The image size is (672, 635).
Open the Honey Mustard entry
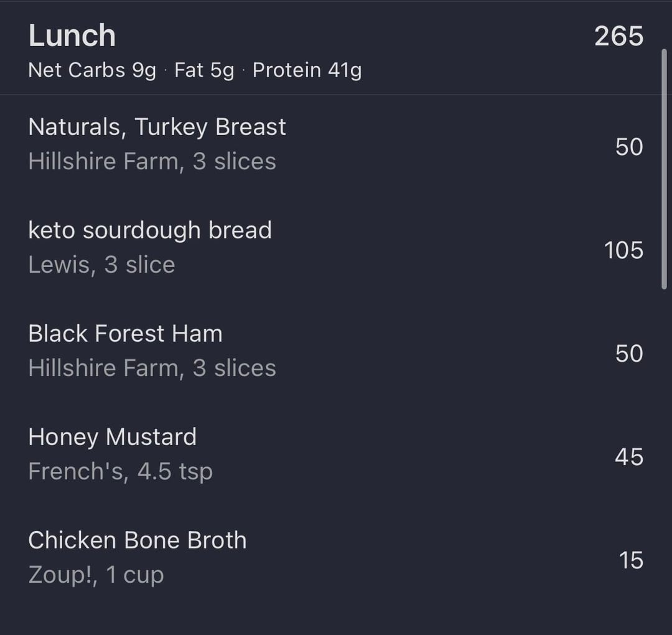(x=112, y=437)
